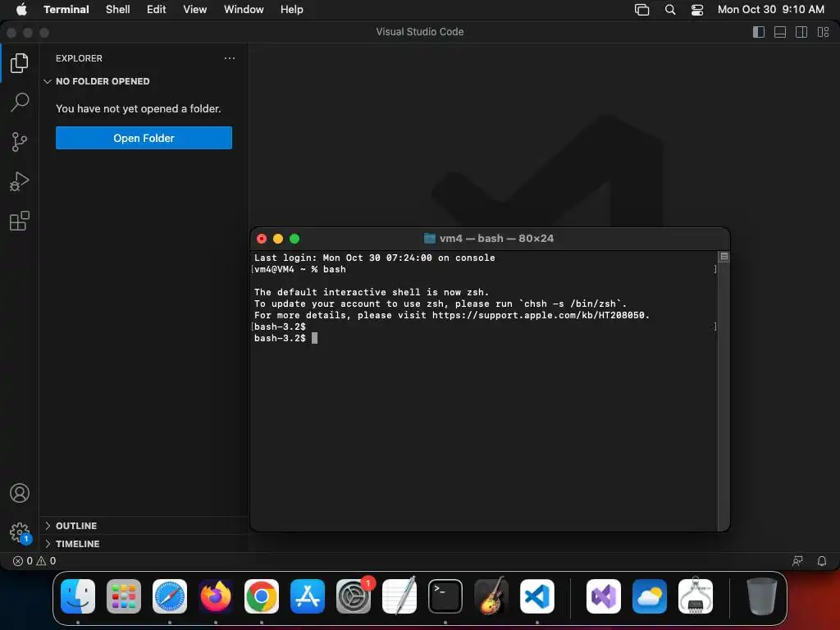
Task: Open the Apple menu
Action: 21,9
